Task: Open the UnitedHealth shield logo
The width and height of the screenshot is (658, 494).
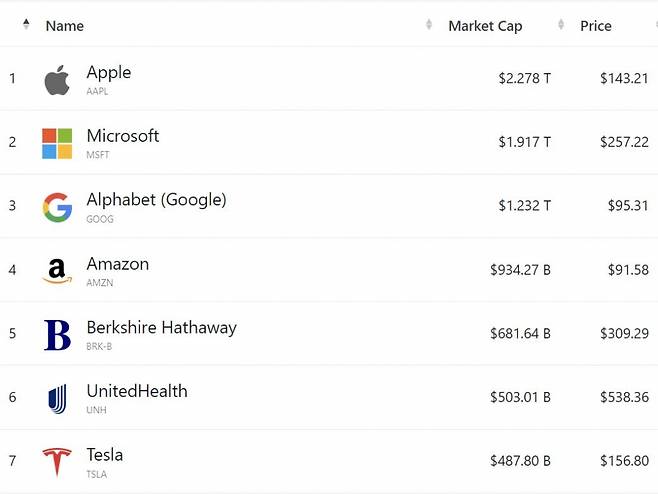Action: click(57, 398)
